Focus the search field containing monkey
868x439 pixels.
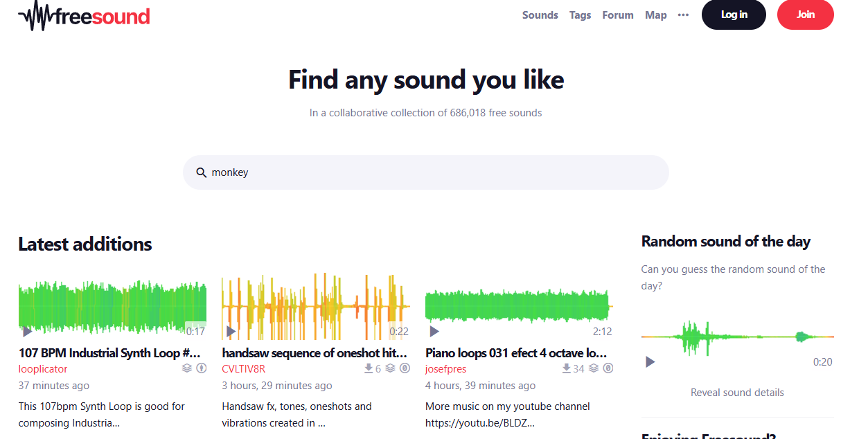pos(425,172)
